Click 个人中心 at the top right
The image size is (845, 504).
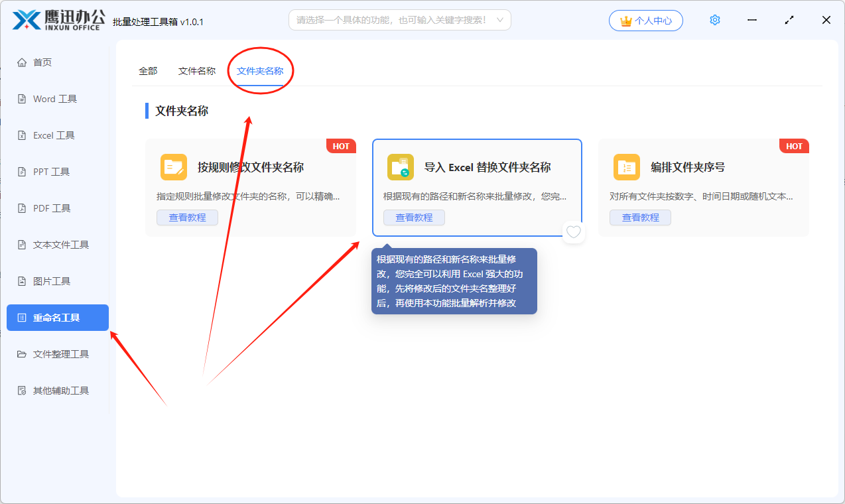click(645, 20)
